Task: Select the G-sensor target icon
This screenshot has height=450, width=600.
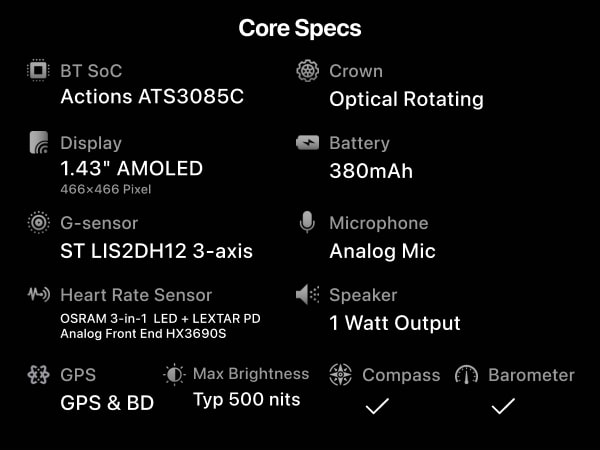Action: [39, 222]
